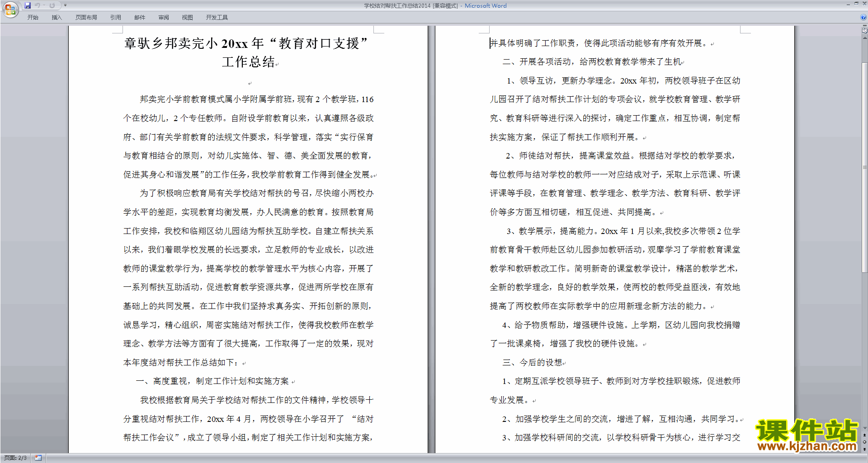Image resolution: width=868 pixels, height=463 pixels.
Task: Go to the previous page with the double-up arrow
Action: (865, 435)
